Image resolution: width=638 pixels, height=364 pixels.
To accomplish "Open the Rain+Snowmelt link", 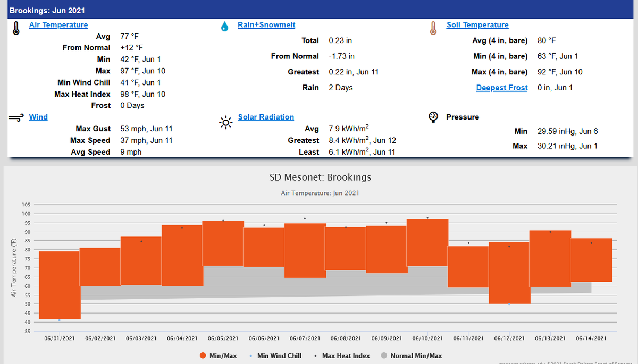I will (266, 25).
